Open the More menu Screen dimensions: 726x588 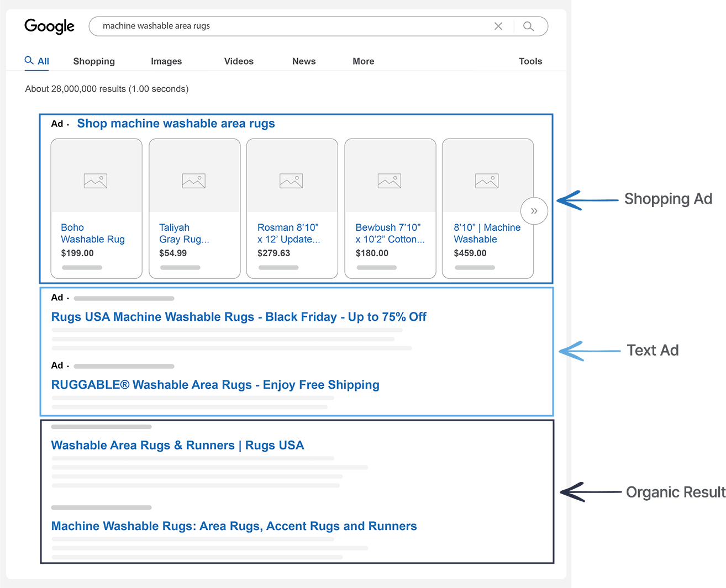364,61
